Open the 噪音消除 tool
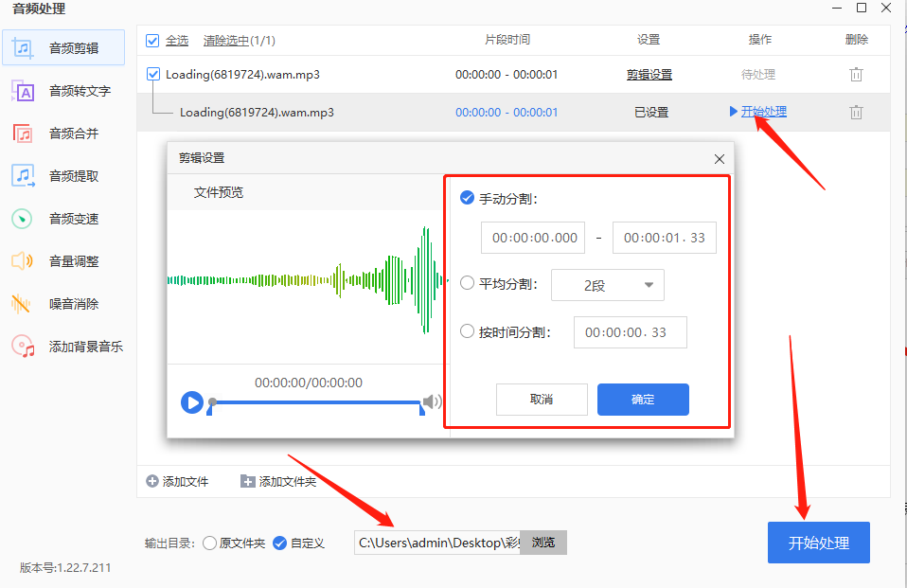The image size is (907, 588). pyautogui.click(x=64, y=304)
